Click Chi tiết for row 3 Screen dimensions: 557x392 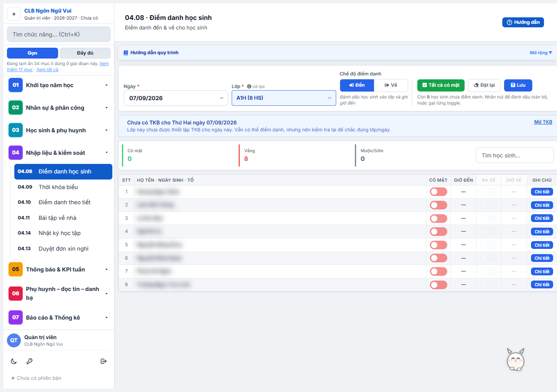(x=542, y=218)
